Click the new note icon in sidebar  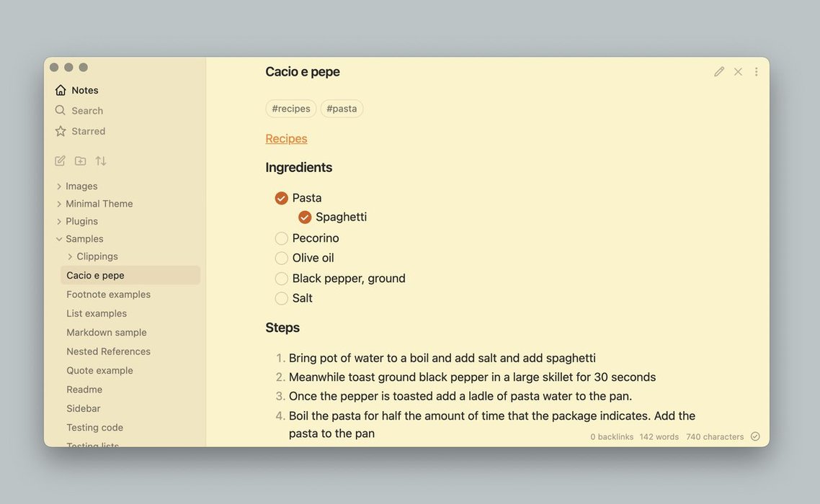(60, 161)
